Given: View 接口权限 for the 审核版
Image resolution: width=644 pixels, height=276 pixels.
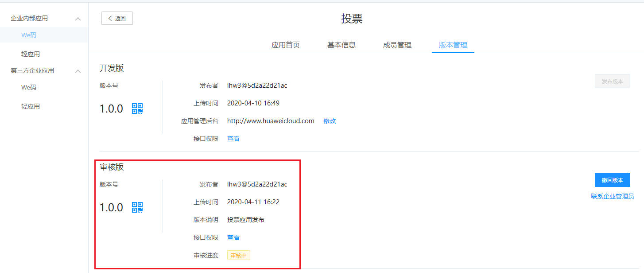Looking at the screenshot, I should [x=233, y=237].
